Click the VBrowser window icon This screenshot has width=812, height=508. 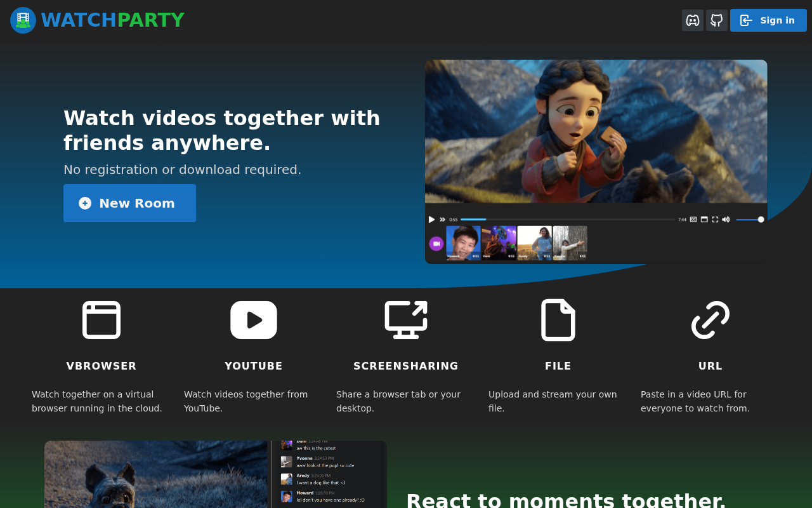point(101,320)
